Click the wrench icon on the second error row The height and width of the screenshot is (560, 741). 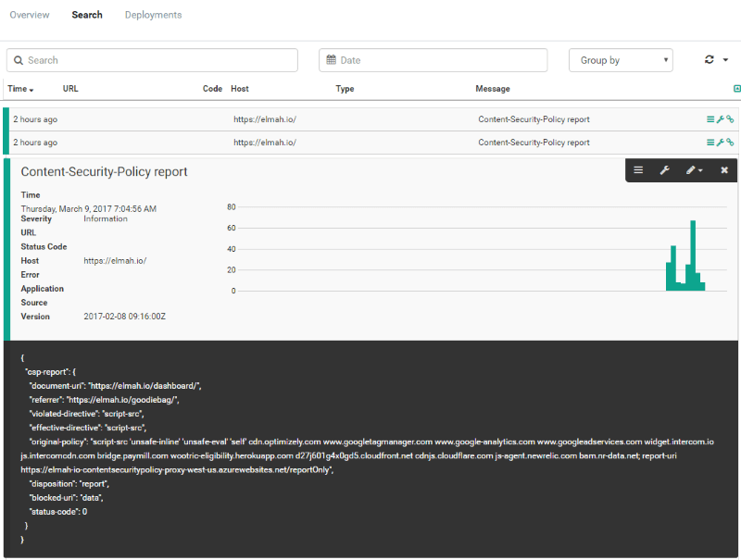tap(721, 142)
